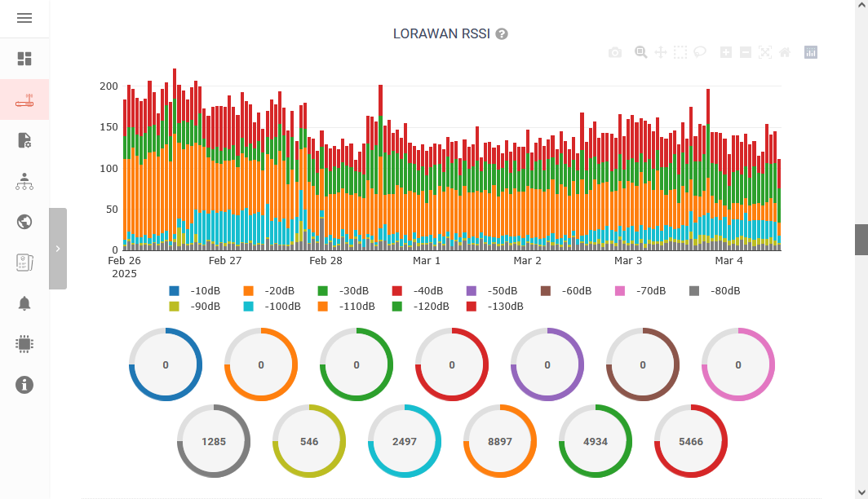Image resolution: width=868 pixels, height=499 pixels.
Task: Click the page vertical scrollbar thumb
Action: (861, 240)
